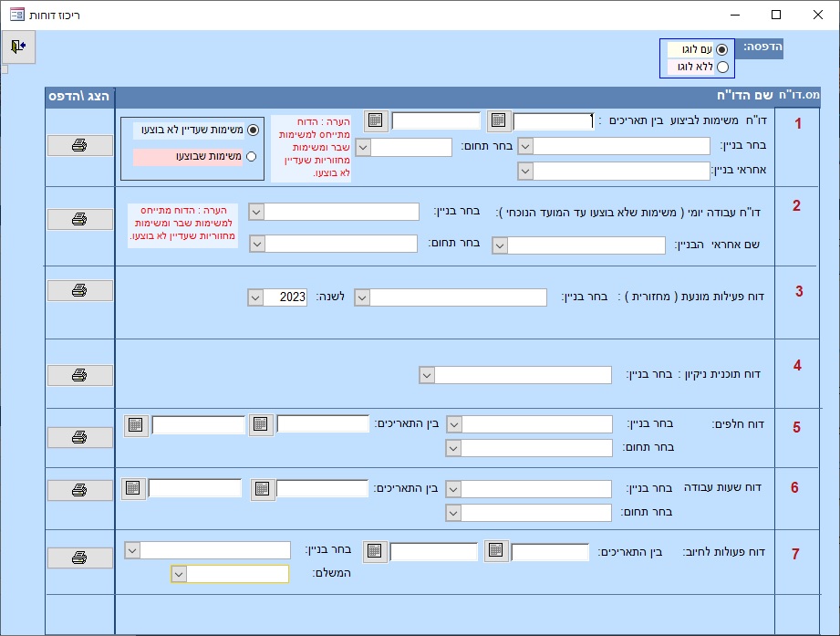This screenshot has height=636, width=840.
Task: Select 'משימות שעדיין לא בוצעו' option
Action: (x=253, y=130)
